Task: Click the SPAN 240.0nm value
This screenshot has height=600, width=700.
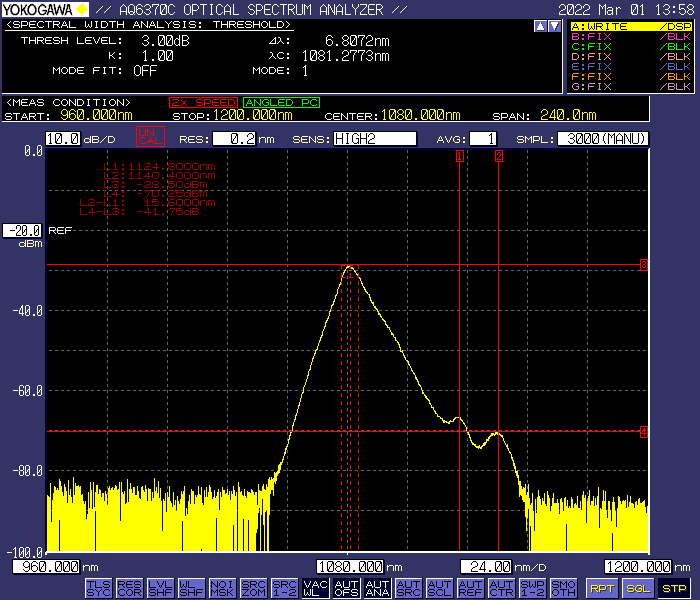Action: pos(568,115)
